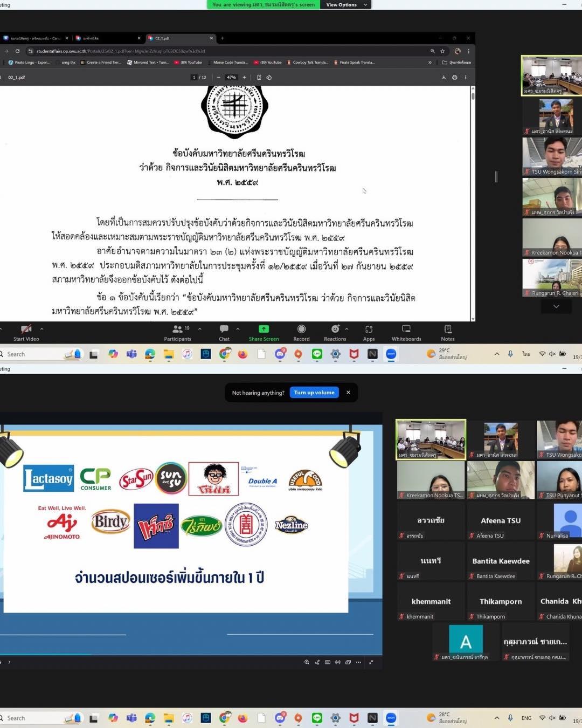The height and width of the screenshot is (728, 582).
Task: Click the slide zoom magnifier icon
Action: click(307, 662)
